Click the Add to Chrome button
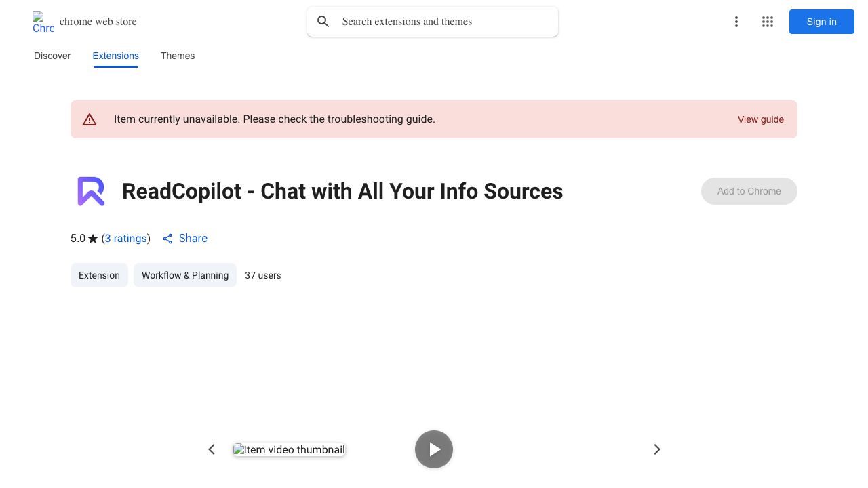868x488 pixels. pos(749,191)
